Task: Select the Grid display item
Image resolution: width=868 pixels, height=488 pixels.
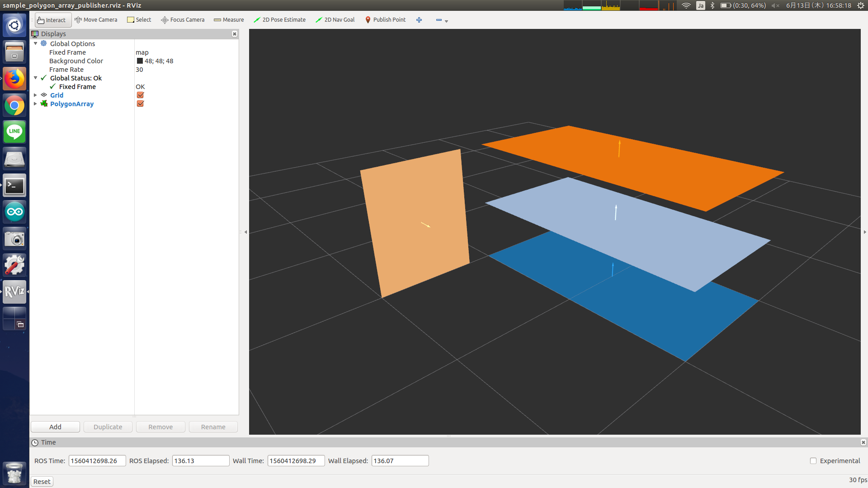Action: point(57,95)
